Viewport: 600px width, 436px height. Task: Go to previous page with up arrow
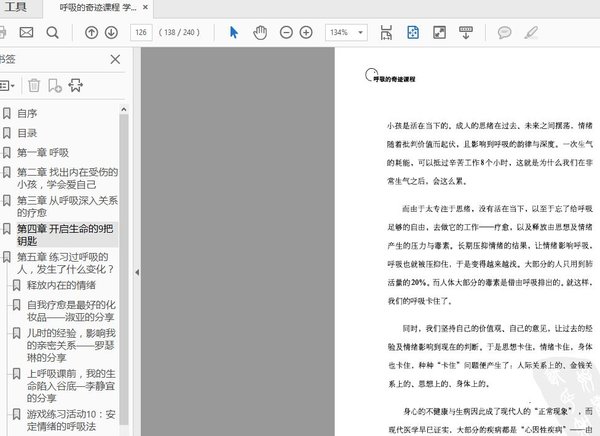(91, 33)
